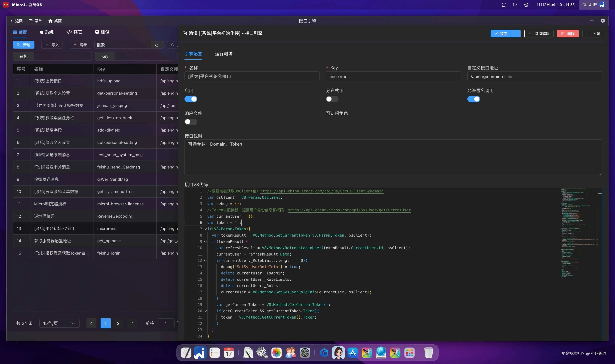Disable the 启用 toggle switch
Image resolution: width=615 pixels, height=364 pixels.
191,99
